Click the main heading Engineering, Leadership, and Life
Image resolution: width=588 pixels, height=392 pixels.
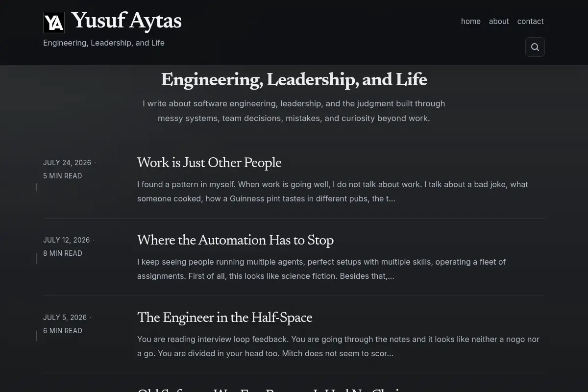(x=294, y=80)
